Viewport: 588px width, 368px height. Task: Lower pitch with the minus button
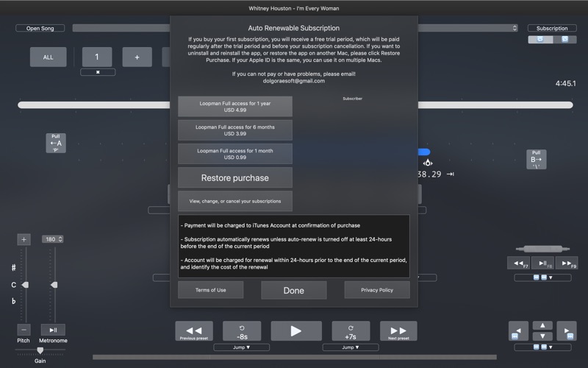click(x=24, y=330)
